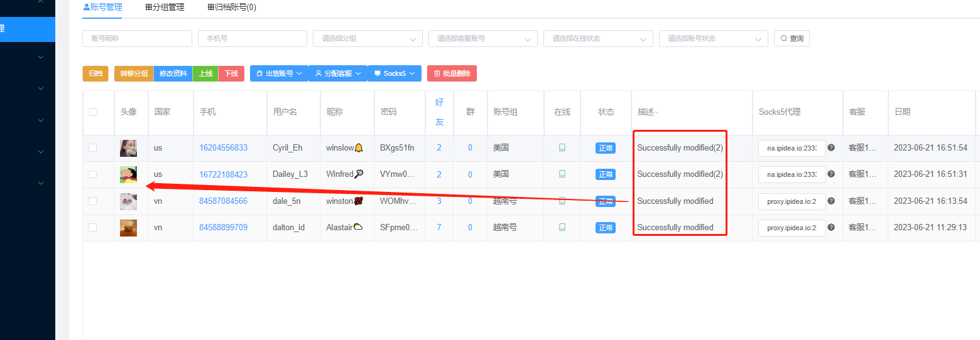This screenshot has height=340, width=980.
Task: Open phone number link 16204556833
Action: point(223,148)
